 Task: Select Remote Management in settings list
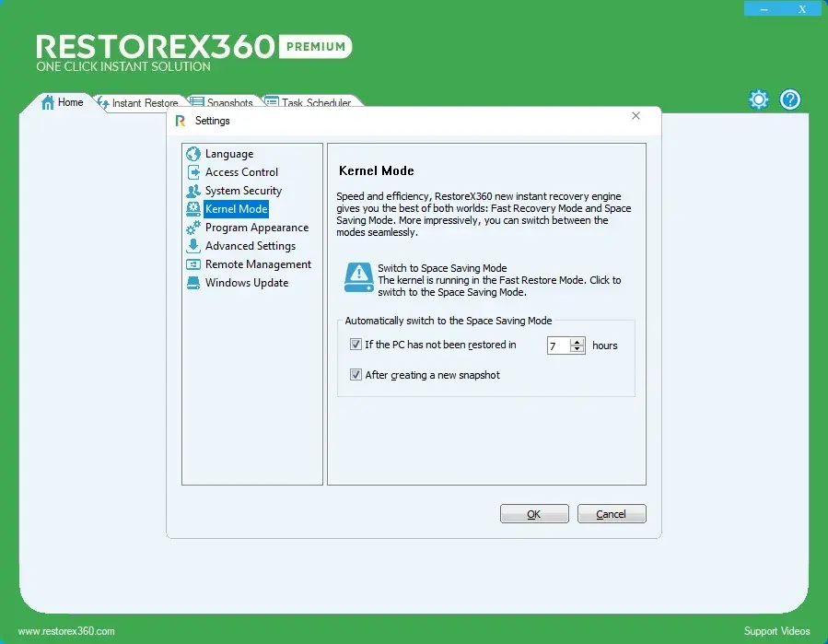click(258, 264)
